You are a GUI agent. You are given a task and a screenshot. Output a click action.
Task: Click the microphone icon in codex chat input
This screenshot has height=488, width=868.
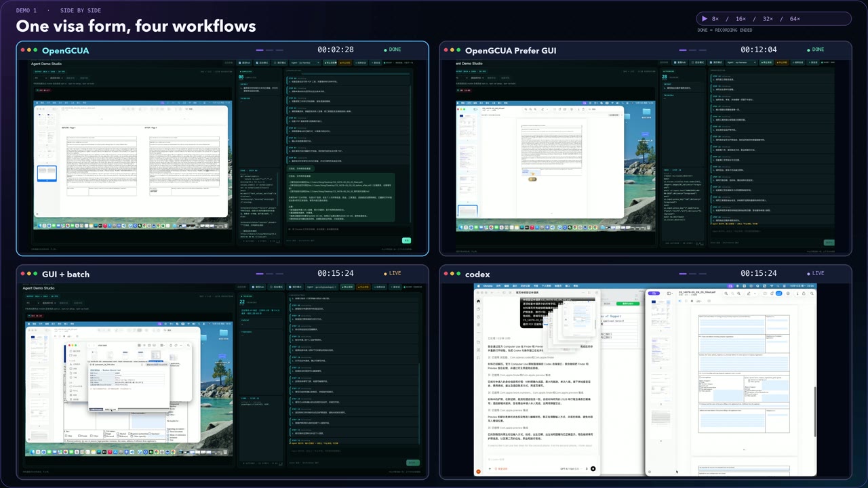coord(587,469)
